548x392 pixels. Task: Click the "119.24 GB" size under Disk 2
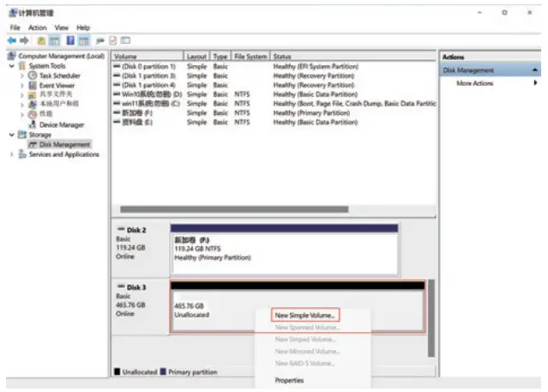click(x=130, y=248)
